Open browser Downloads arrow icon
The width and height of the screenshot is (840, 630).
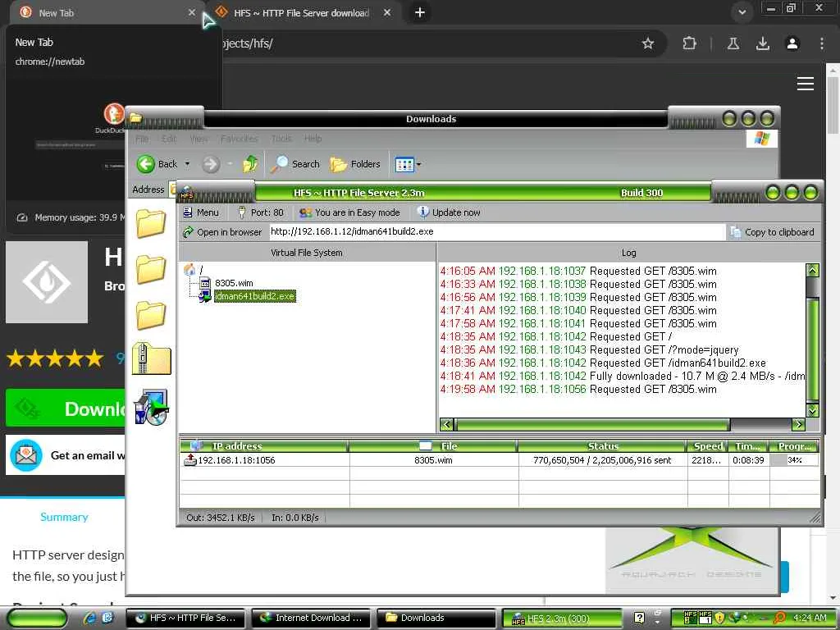click(762, 43)
